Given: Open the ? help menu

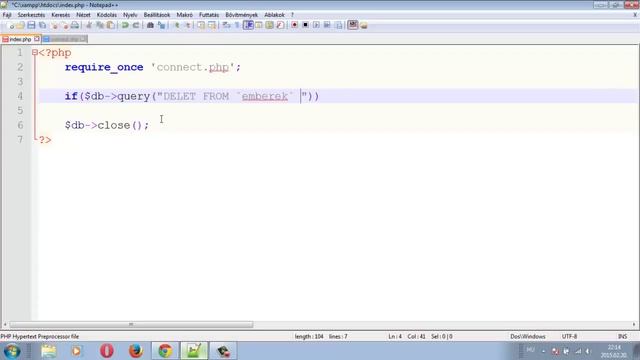Looking at the screenshot, I should (x=292, y=15).
